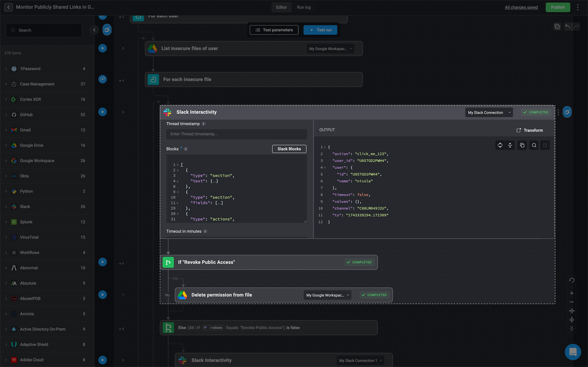Click the COMPLETED badge on Slack Interactivity
Viewport: 588px width, 367px height.
[x=536, y=112]
